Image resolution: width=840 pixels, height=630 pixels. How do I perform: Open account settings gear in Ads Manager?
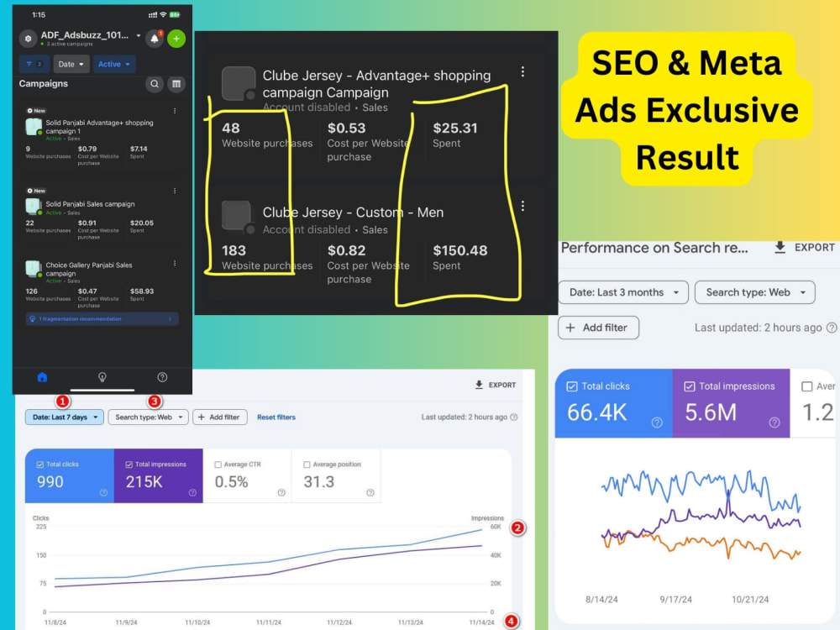click(28, 39)
